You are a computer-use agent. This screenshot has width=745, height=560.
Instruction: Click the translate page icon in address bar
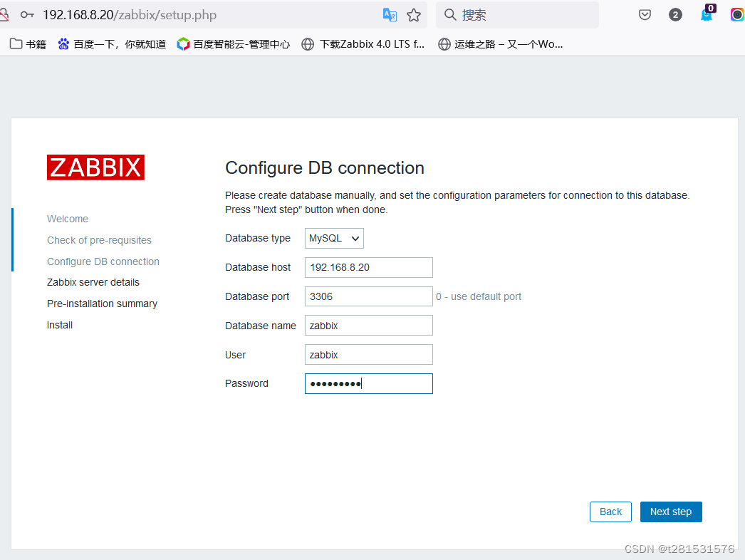pos(390,15)
